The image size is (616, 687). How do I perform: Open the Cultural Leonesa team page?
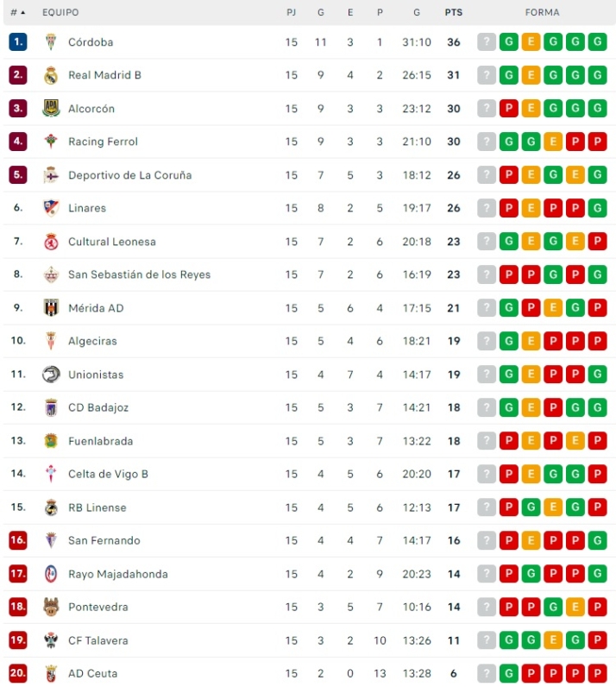tap(112, 242)
